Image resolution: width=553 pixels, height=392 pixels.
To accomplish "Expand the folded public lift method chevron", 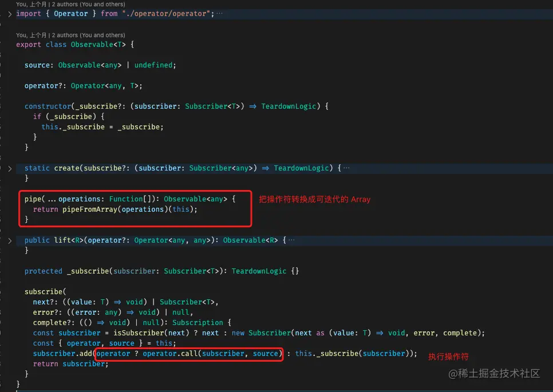I will 10,241.
